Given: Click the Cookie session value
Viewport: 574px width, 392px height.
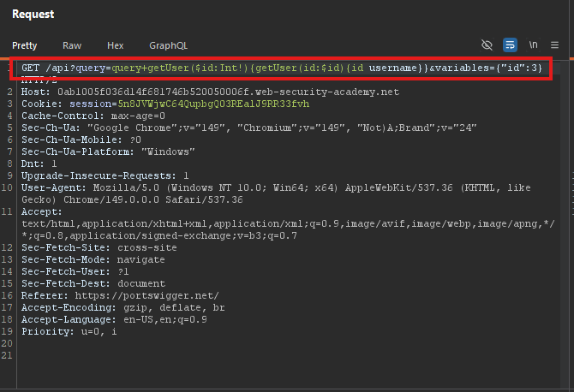Looking at the screenshot, I should coord(213,104).
